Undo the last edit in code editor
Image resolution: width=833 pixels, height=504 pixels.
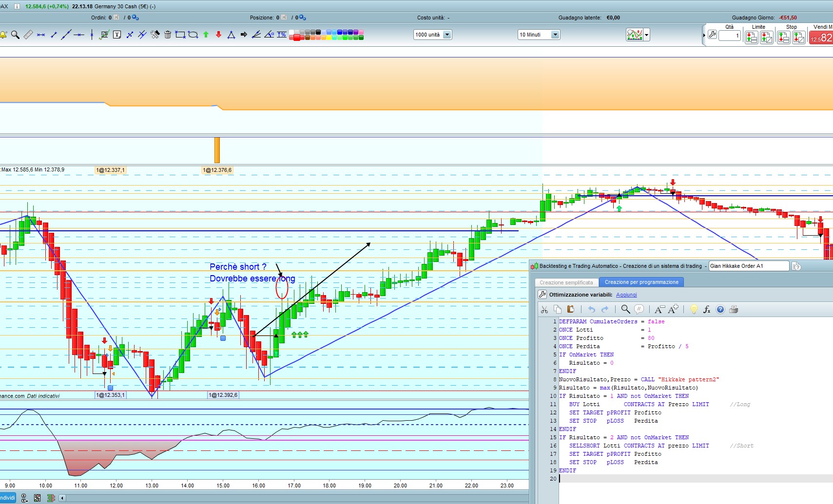coord(592,309)
